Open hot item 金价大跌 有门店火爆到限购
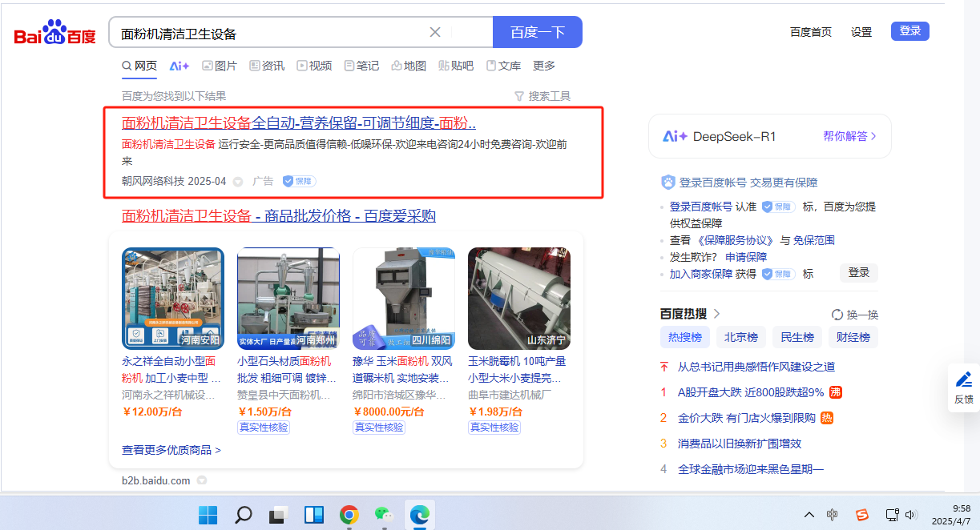This screenshot has height=530, width=980. (x=746, y=418)
